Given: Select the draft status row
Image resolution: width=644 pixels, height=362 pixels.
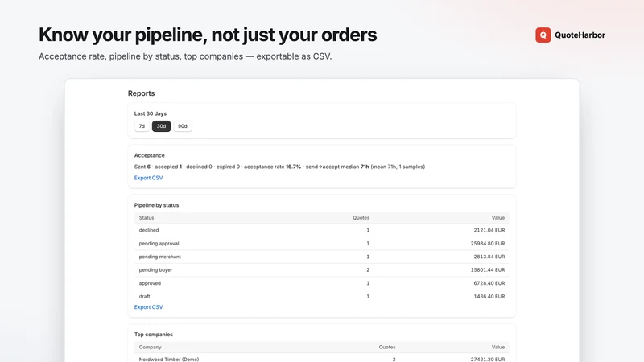Looking at the screenshot, I should tap(321, 296).
